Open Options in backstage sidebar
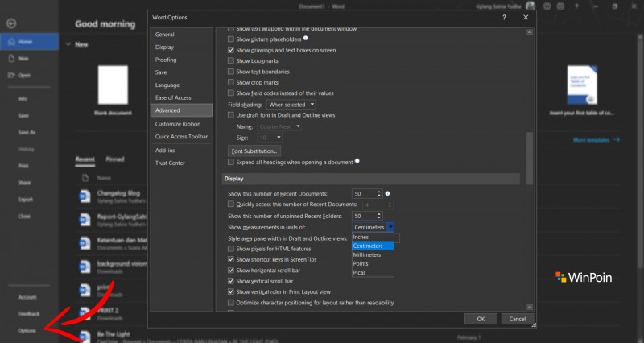The image size is (644, 343). (27, 330)
